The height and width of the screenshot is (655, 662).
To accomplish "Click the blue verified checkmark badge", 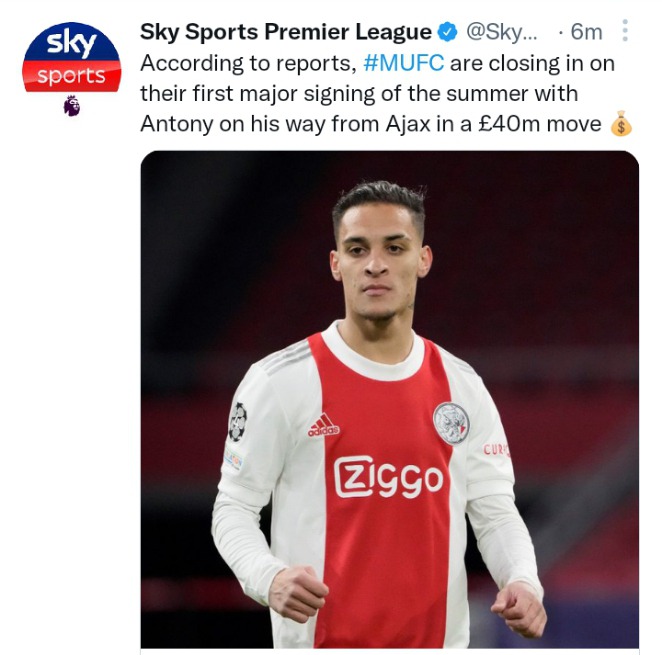I will click(x=448, y=32).
